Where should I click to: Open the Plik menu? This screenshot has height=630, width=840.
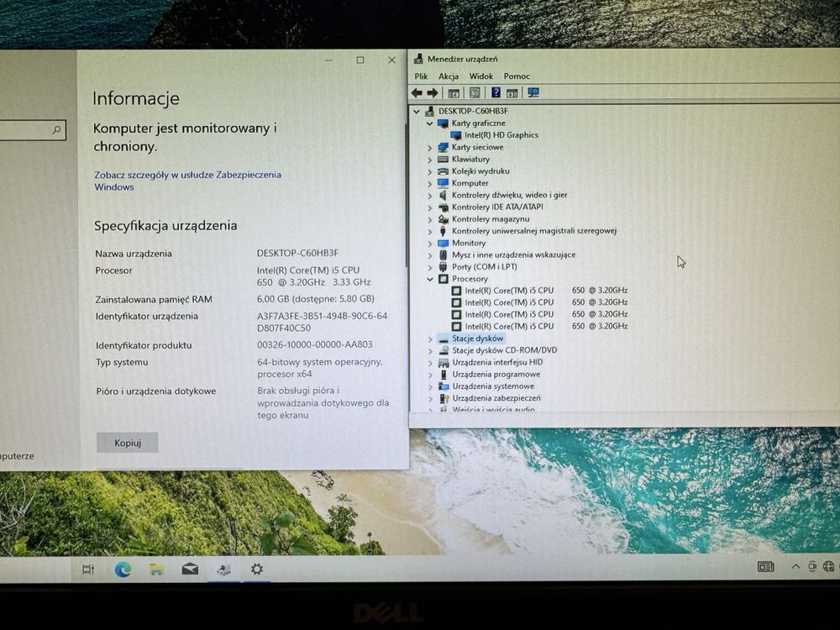click(x=421, y=76)
